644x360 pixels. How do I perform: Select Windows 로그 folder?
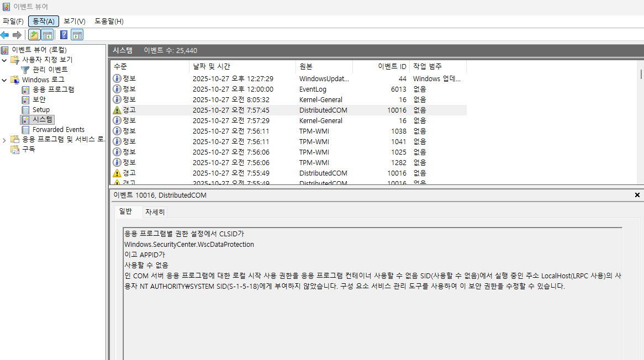coord(43,80)
